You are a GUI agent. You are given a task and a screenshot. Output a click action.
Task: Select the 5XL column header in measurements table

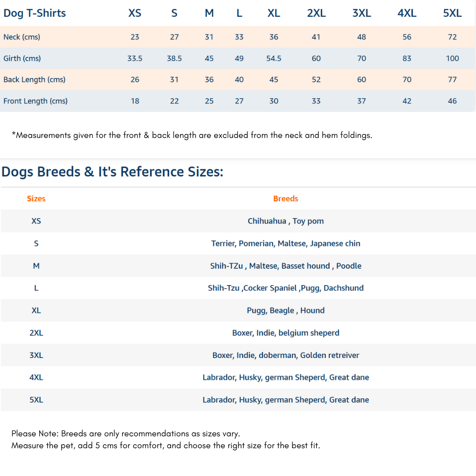click(452, 13)
